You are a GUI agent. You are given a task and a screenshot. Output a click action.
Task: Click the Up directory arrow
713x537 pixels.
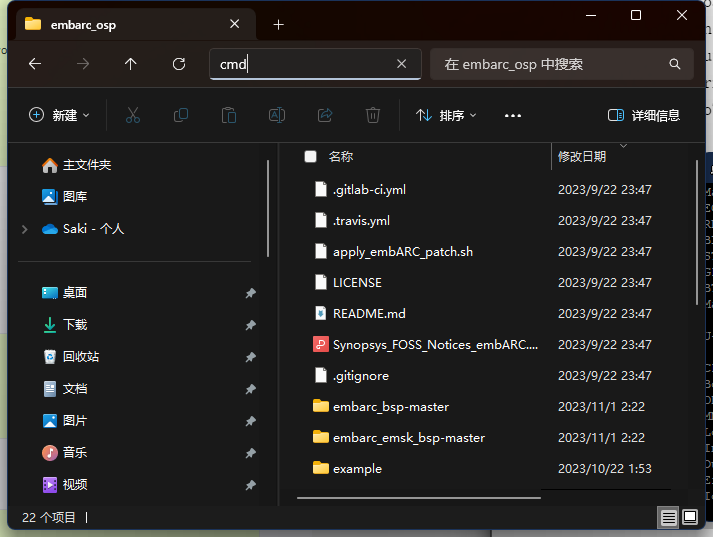(x=131, y=64)
